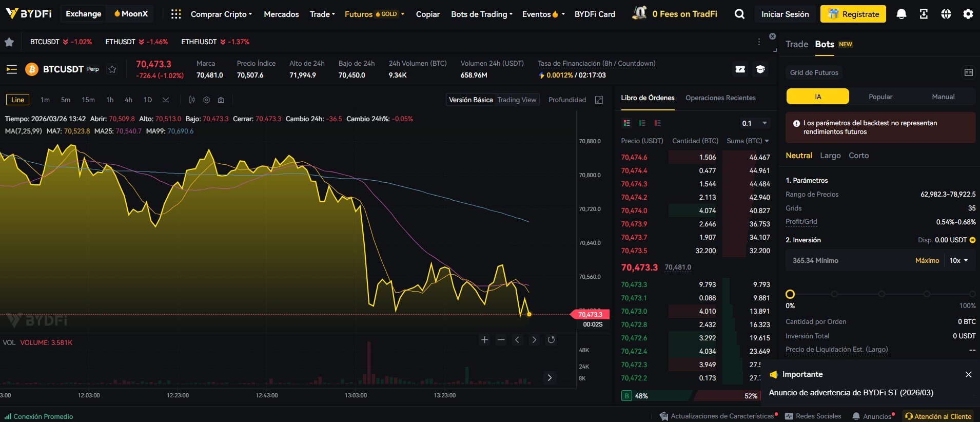Viewport: 980px width, 422px height.
Task: Zoom out the chart with minus
Action: click(x=501, y=340)
